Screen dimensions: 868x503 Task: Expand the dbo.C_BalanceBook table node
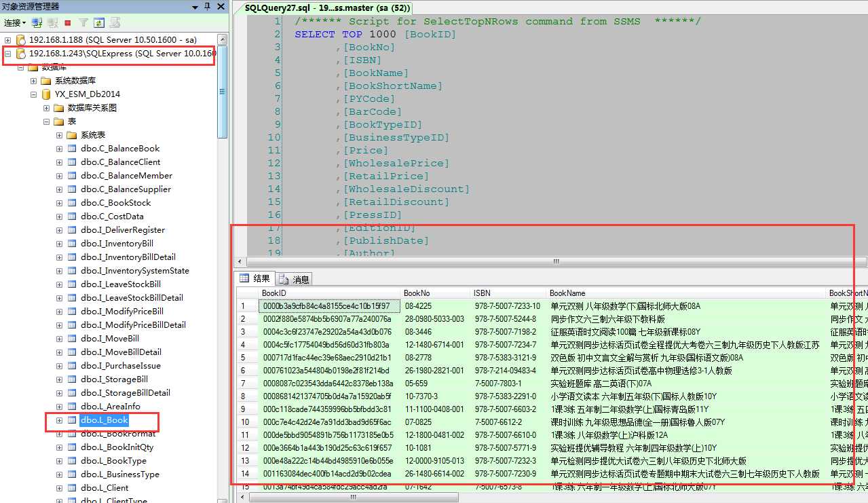tap(59, 149)
